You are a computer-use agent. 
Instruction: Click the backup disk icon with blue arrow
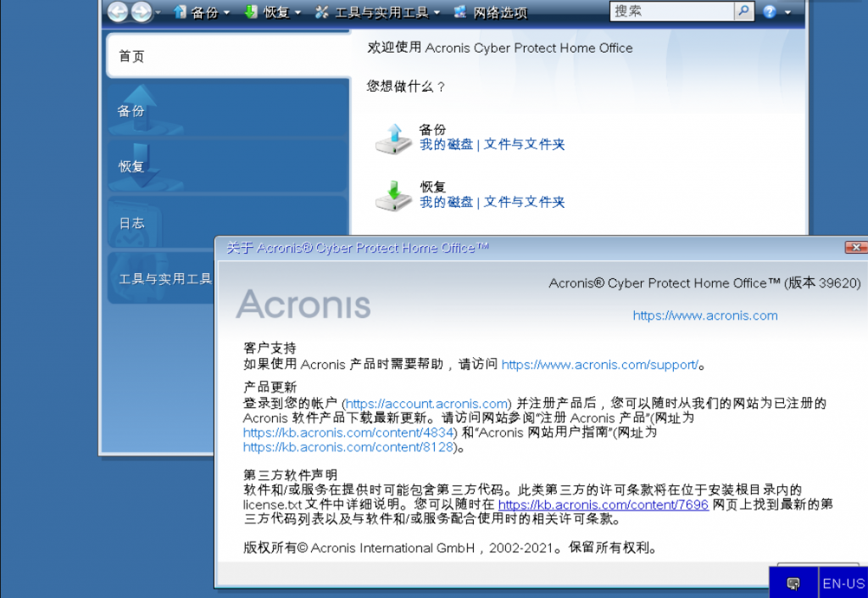coord(393,138)
